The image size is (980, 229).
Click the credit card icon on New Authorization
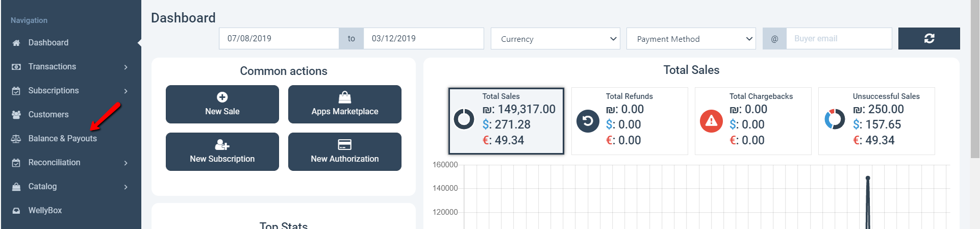point(345,144)
